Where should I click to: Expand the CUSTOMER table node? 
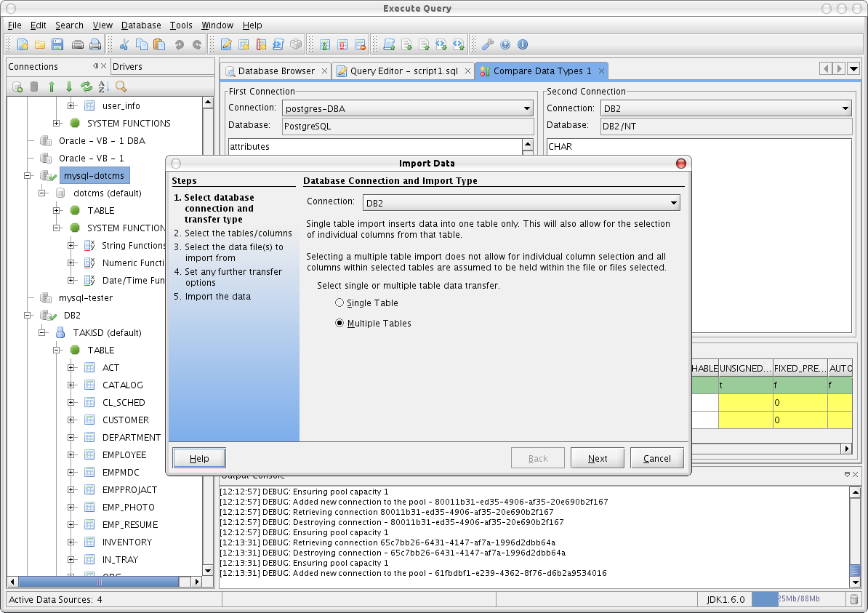[71, 420]
